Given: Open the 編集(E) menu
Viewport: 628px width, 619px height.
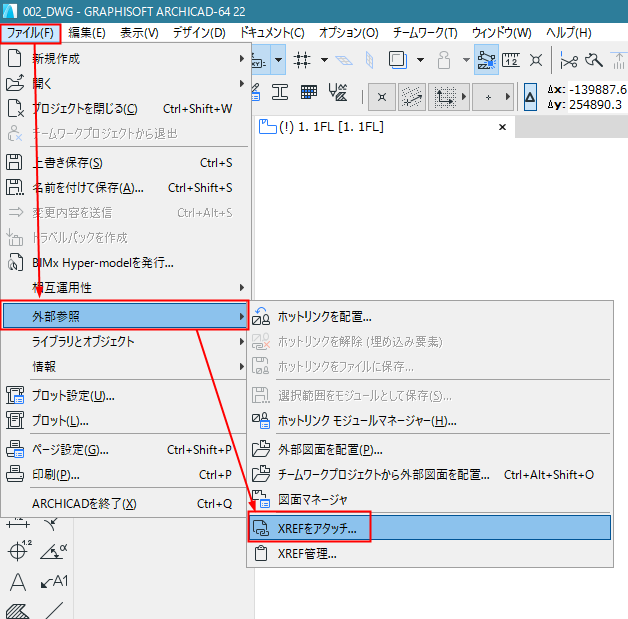Looking at the screenshot, I should (x=87, y=33).
